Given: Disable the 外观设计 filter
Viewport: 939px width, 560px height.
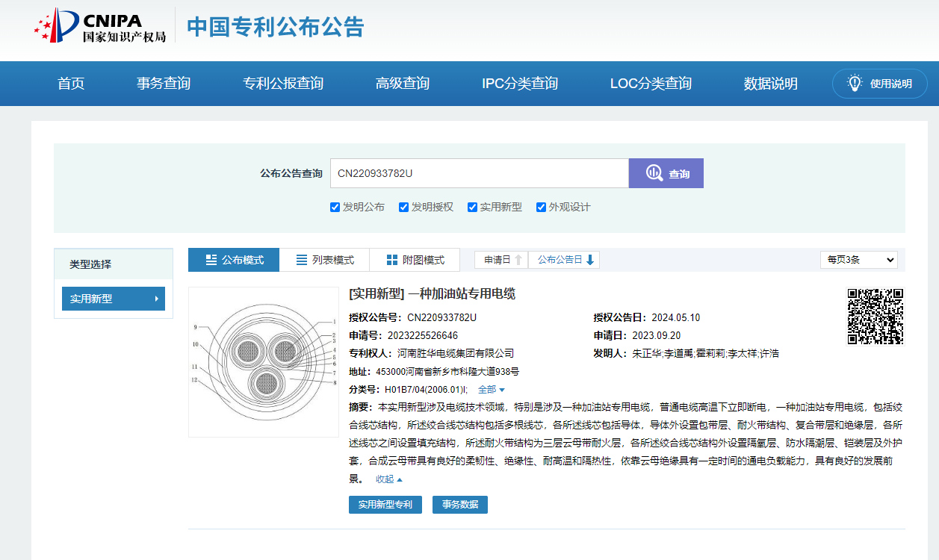Looking at the screenshot, I should pos(541,207).
